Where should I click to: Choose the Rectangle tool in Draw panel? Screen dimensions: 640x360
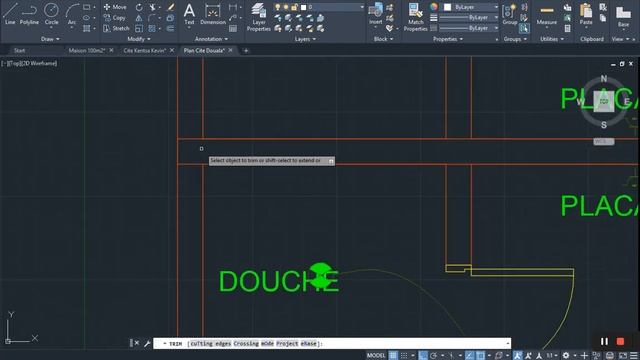pos(87,7)
